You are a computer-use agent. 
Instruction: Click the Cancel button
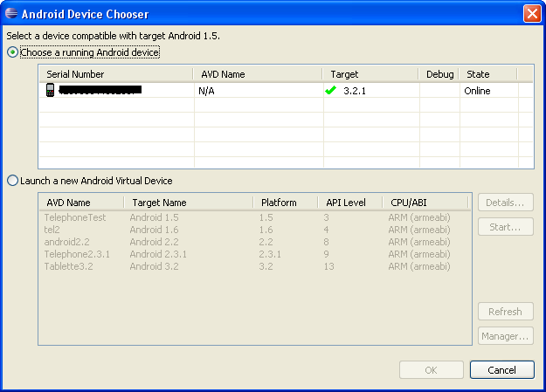pos(502,369)
